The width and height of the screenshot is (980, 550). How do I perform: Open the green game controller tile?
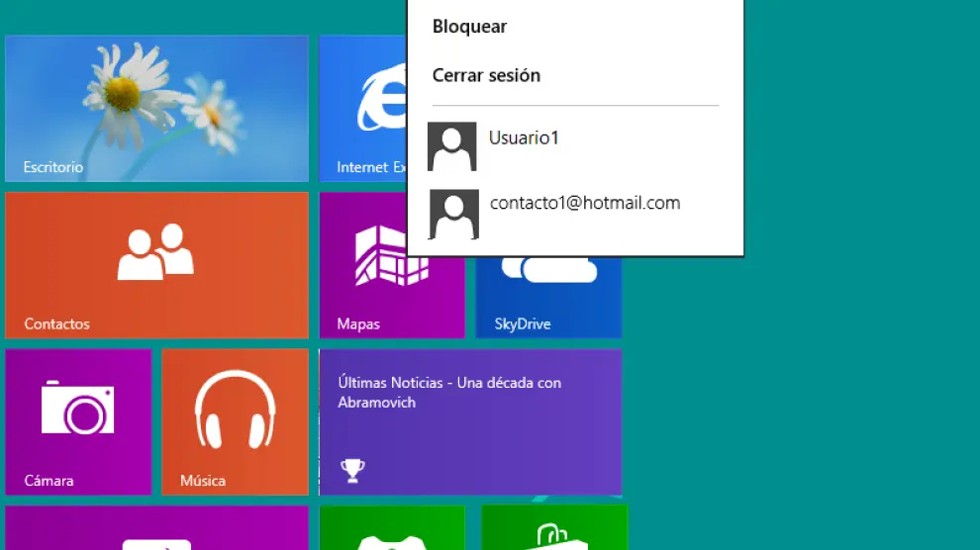click(x=392, y=529)
